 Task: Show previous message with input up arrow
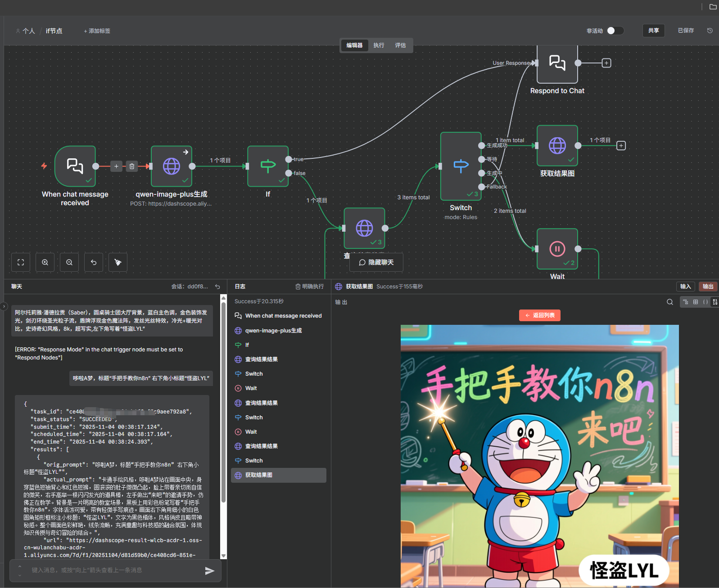click(20, 566)
